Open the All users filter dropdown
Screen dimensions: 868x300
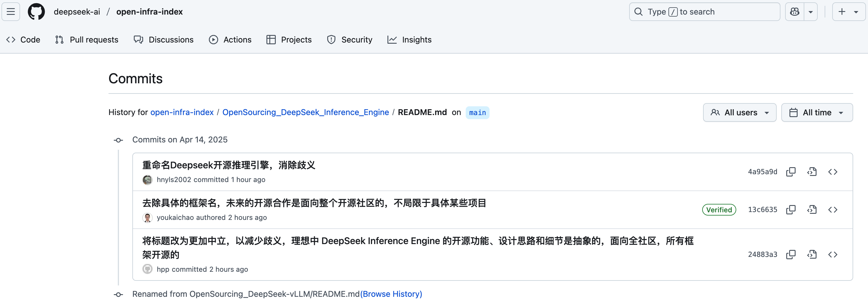(740, 113)
